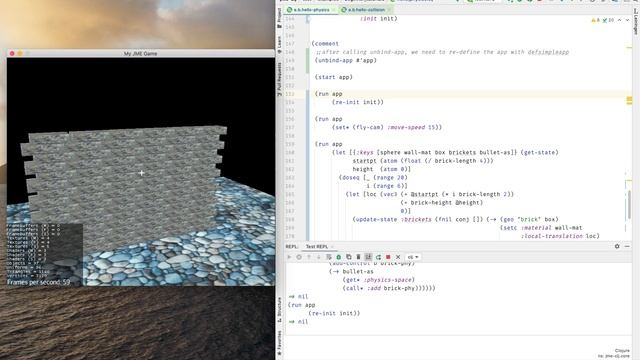The height and width of the screenshot is (360, 640).
Task: Click the My JME Game window title bar
Action: coord(140,53)
